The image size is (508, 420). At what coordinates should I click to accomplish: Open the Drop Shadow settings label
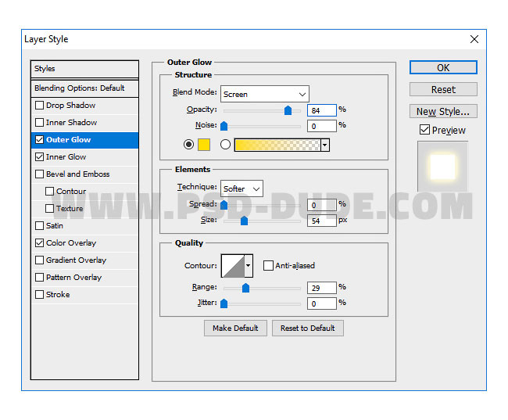click(70, 106)
